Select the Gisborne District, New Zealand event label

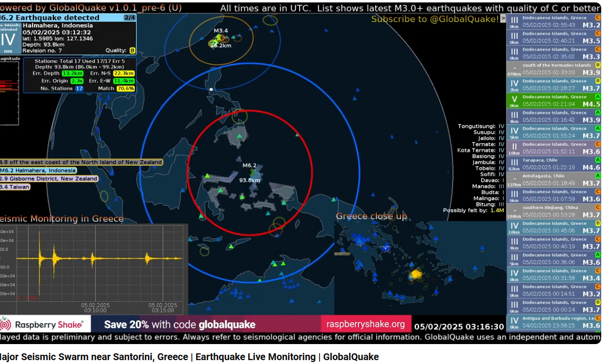click(x=49, y=179)
